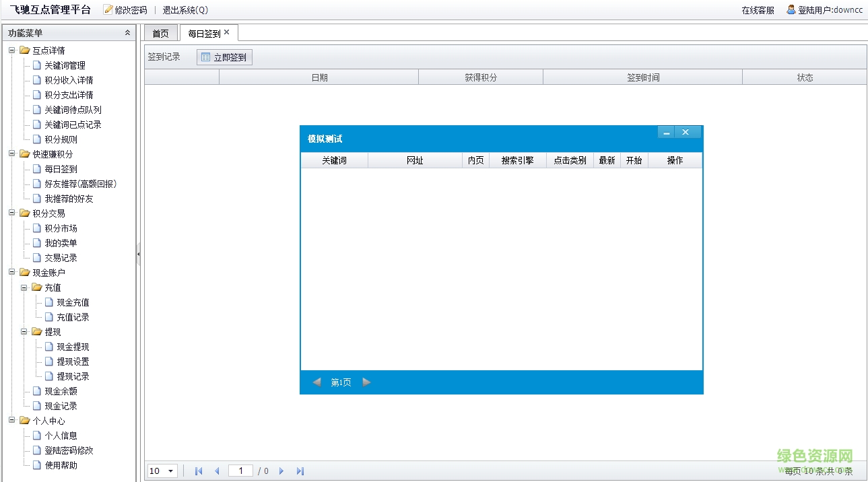Collapse the 功能菜单 panel with double-chevron icon
The image size is (868, 482).
[128, 33]
